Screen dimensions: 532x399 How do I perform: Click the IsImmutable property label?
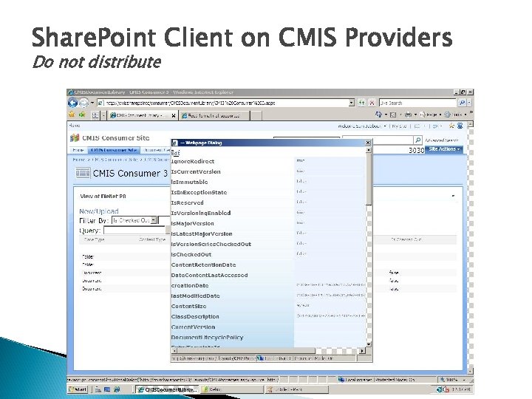click(189, 183)
